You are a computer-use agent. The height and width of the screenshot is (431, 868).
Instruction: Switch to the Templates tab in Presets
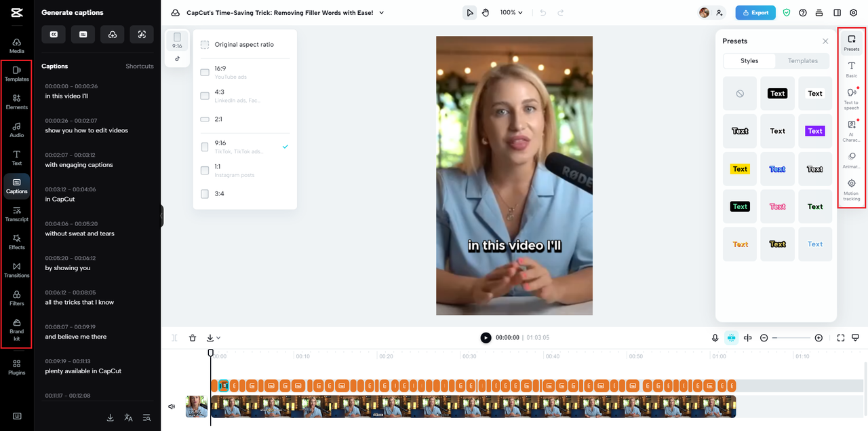(803, 60)
